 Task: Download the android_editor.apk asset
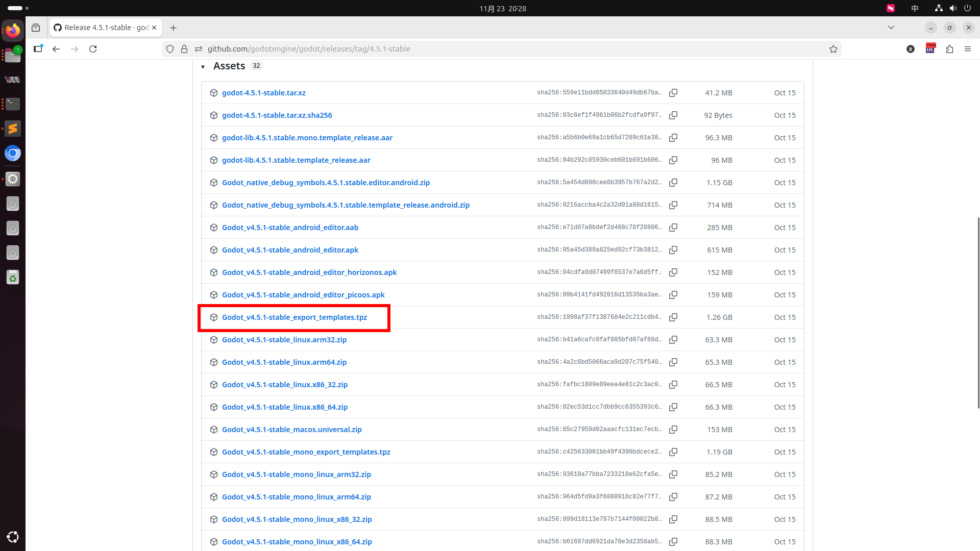pyautogui.click(x=290, y=250)
